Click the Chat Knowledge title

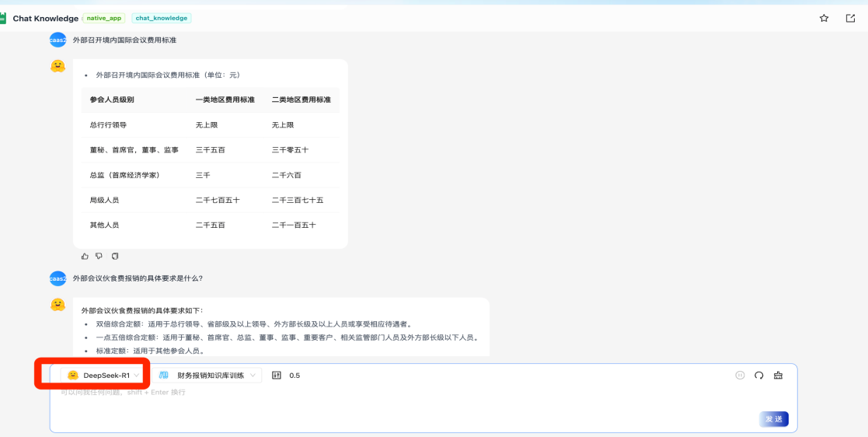(45, 19)
